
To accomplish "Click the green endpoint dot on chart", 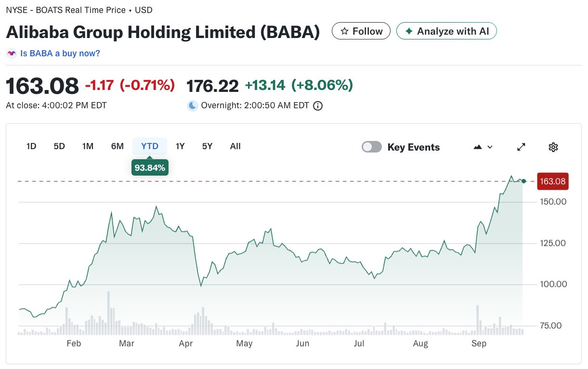I will [523, 181].
